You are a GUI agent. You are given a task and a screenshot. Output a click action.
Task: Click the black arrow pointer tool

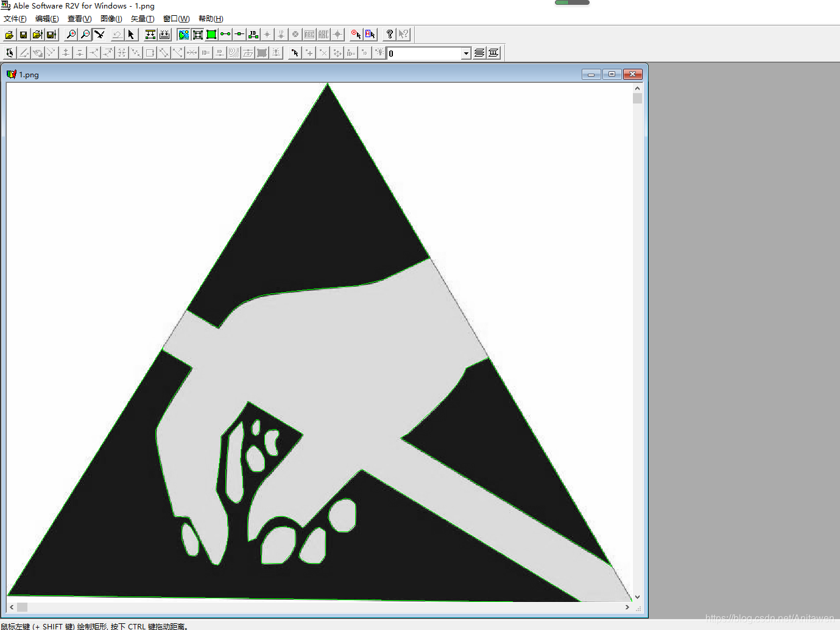[131, 35]
